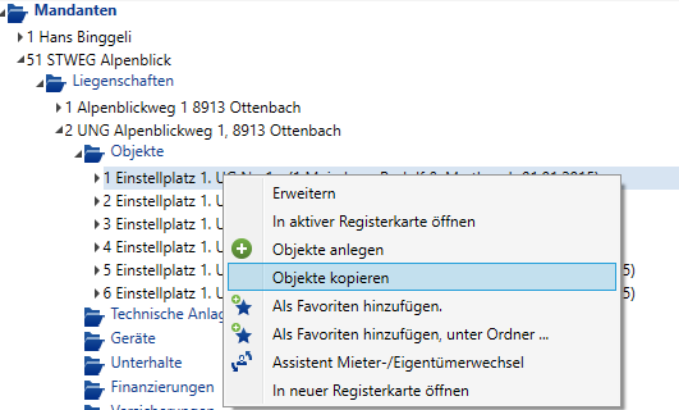This screenshot has width=679, height=410.
Task: Expand the 1 Hans Binggeli node
Action: [x=20, y=37]
